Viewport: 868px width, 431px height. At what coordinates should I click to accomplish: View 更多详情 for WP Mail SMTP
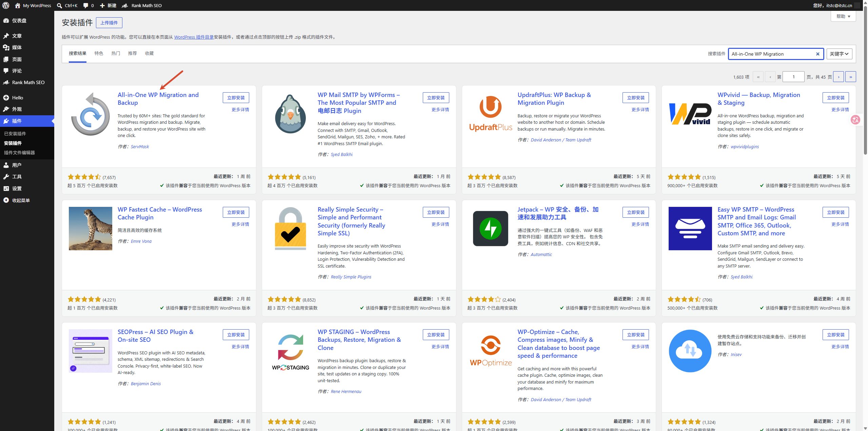pos(440,110)
